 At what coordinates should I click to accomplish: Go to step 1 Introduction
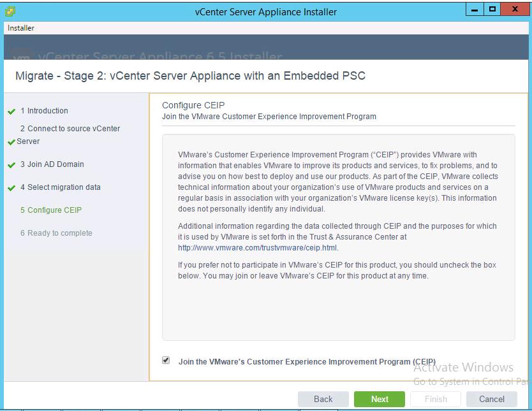[44, 111]
